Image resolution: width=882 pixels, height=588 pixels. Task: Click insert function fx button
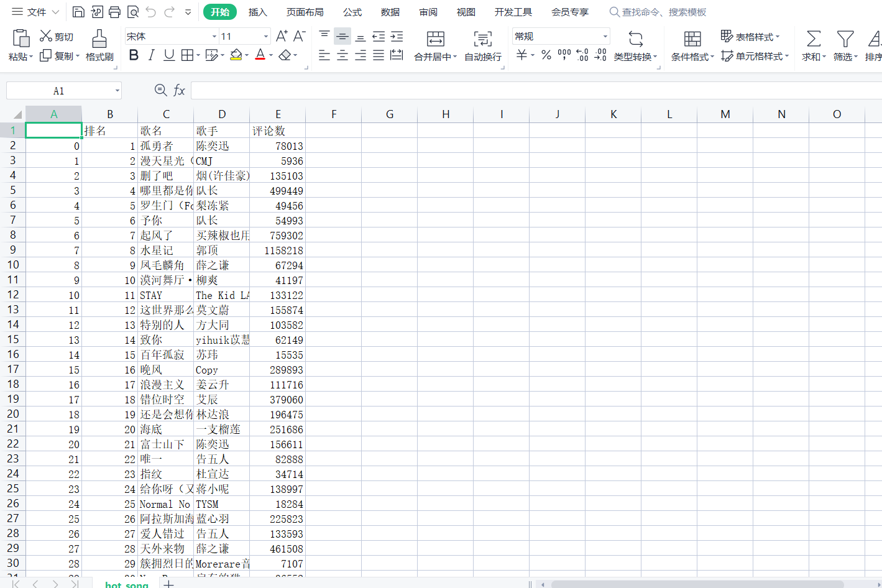(179, 91)
